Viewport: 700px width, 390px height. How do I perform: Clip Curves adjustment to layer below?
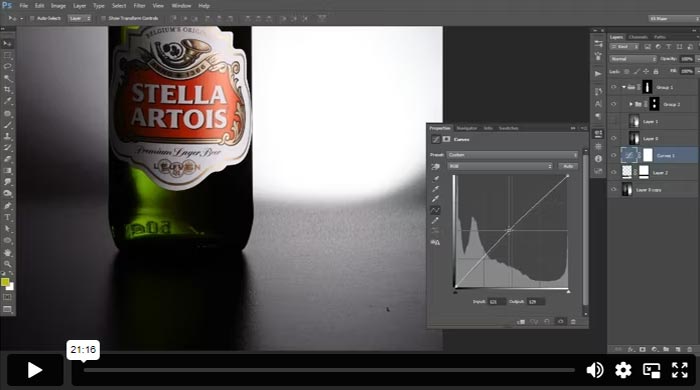tap(521, 321)
